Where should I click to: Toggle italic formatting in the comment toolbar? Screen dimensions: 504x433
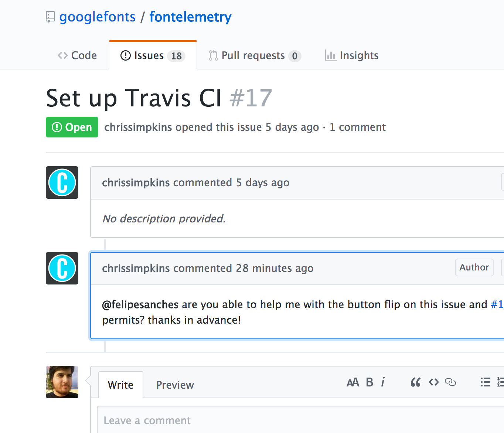pos(383,382)
